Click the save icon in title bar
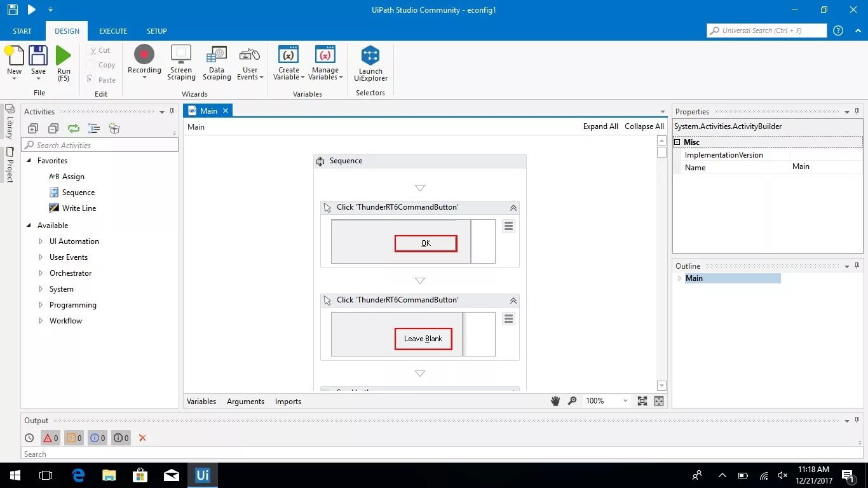Screen dimensions: 868x488 coord(12,10)
